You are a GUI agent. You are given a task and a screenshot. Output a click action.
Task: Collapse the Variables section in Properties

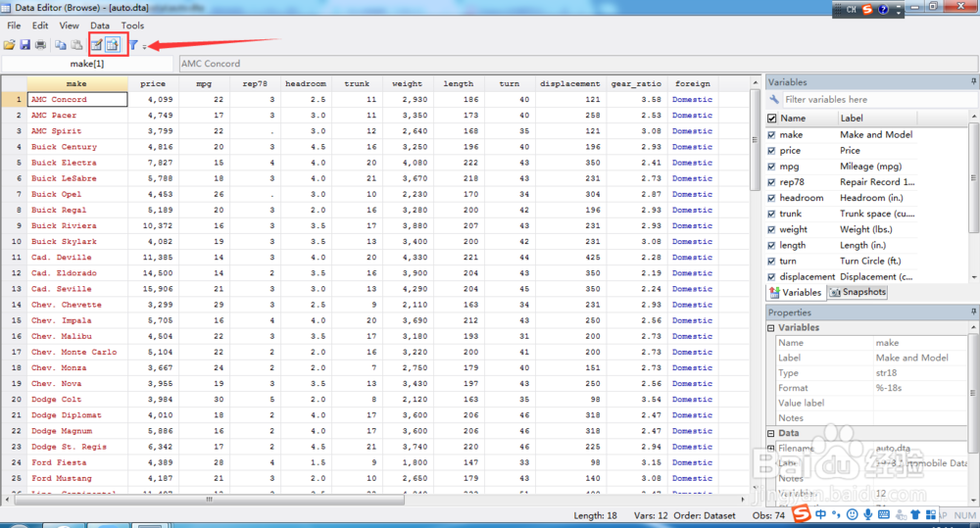tap(771, 327)
